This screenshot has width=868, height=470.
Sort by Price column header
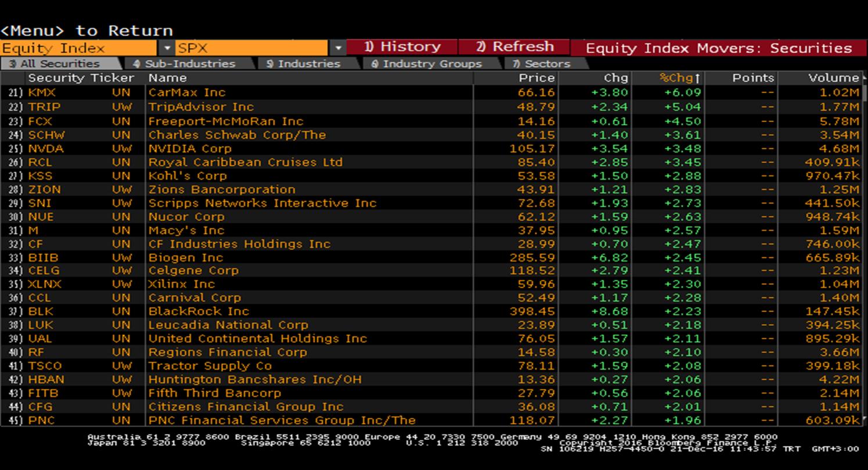536,78
